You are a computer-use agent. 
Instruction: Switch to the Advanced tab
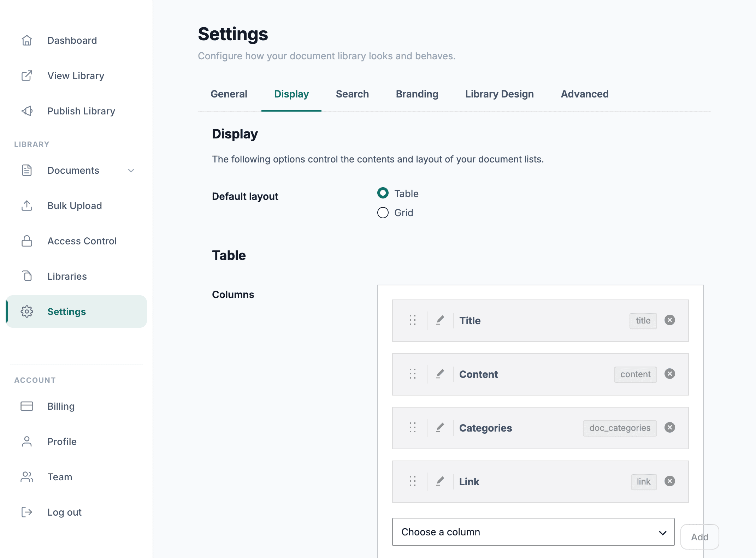click(x=585, y=94)
